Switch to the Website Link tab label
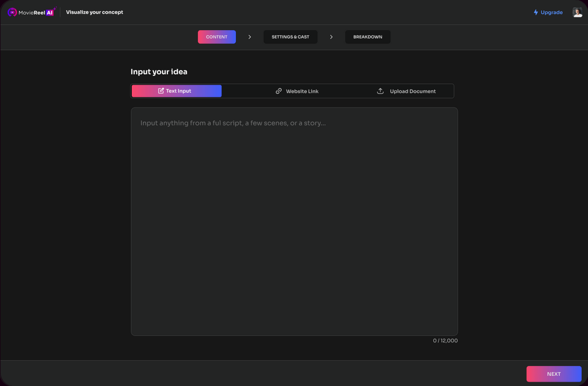The width and height of the screenshot is (588, 386). [302, 92]
